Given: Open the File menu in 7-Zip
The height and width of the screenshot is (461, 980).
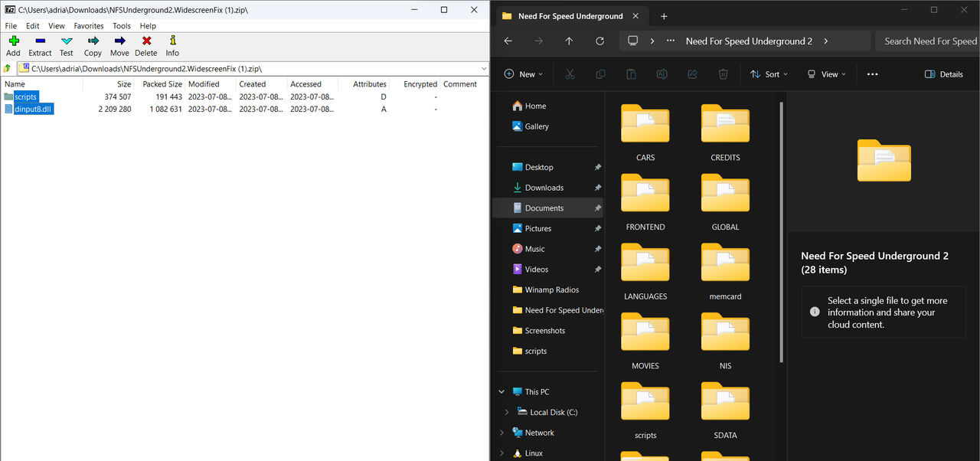Looking at the screenshot, I should 11,26.
